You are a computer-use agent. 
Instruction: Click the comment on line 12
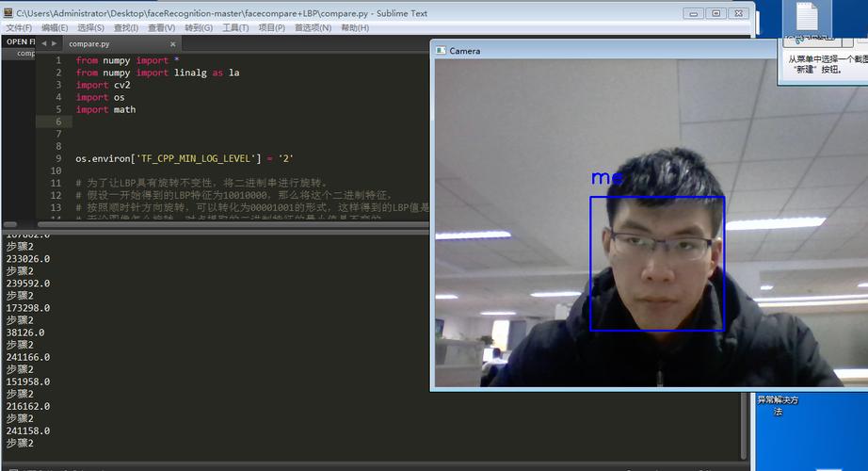click(x=233, y=195)
